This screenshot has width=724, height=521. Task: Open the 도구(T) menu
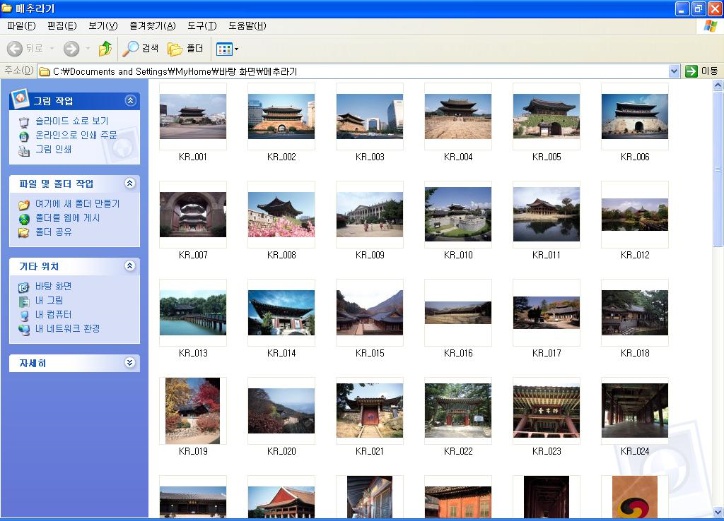(202, 26)
